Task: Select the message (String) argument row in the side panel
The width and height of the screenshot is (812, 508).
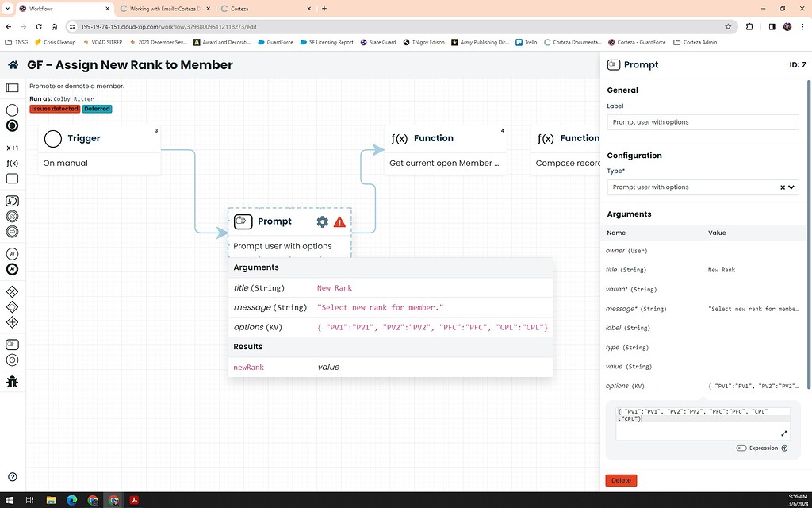Action: [703, 309]
